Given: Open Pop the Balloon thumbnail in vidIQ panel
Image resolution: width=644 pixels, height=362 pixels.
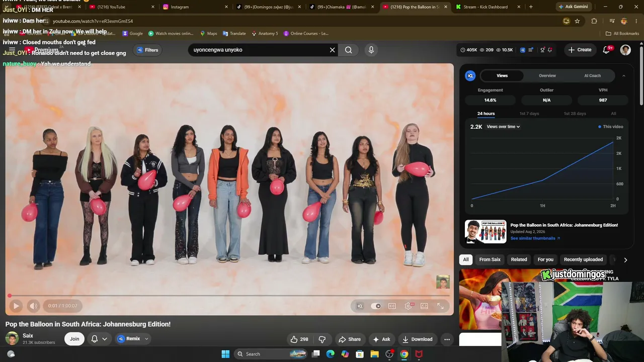Looking at the screenshot, I should click(486, 231).
